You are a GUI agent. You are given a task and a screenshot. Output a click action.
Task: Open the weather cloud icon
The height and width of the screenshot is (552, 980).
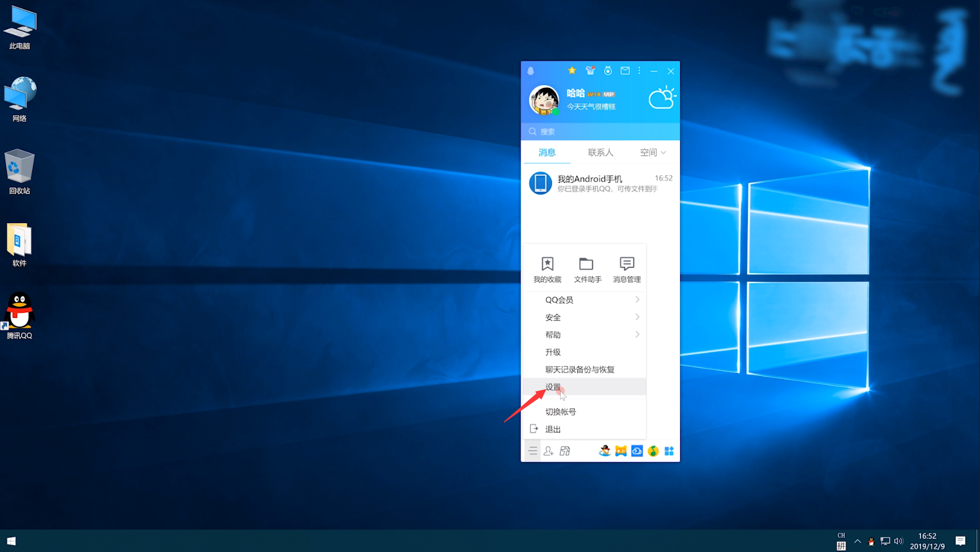[662, 98]
